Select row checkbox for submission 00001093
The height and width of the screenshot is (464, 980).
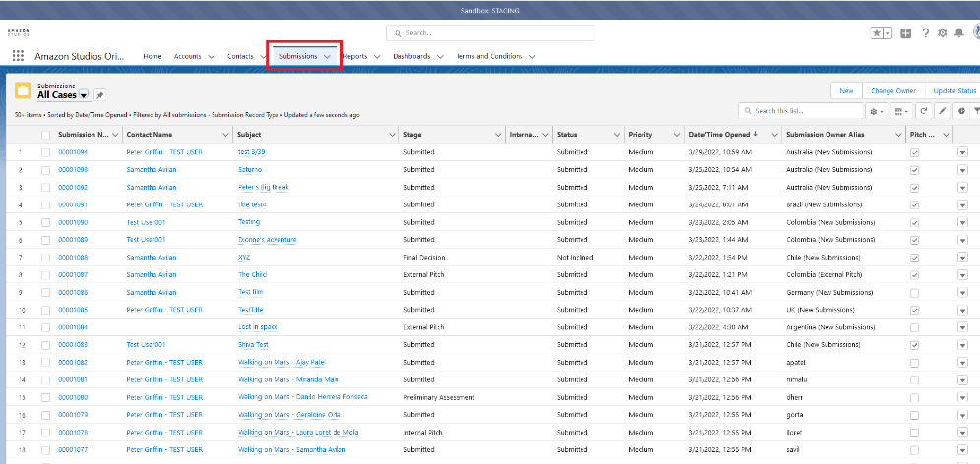[45, 169]
